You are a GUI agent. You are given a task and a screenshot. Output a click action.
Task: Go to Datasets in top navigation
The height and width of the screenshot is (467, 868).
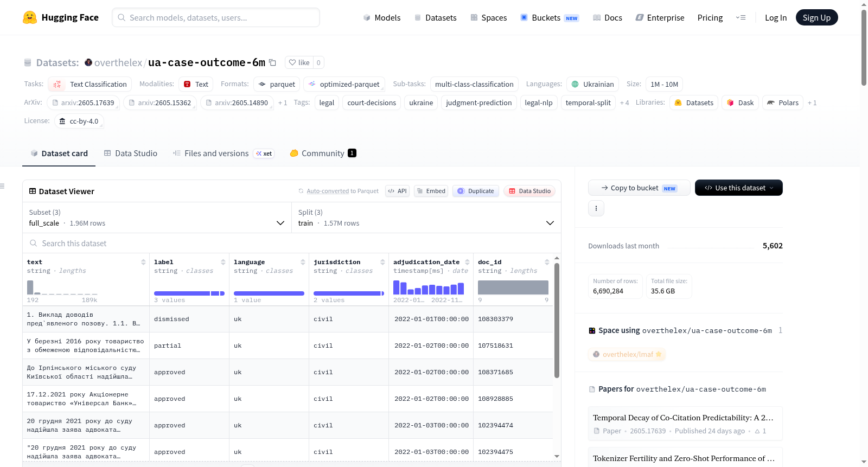(x=435, y=17)
